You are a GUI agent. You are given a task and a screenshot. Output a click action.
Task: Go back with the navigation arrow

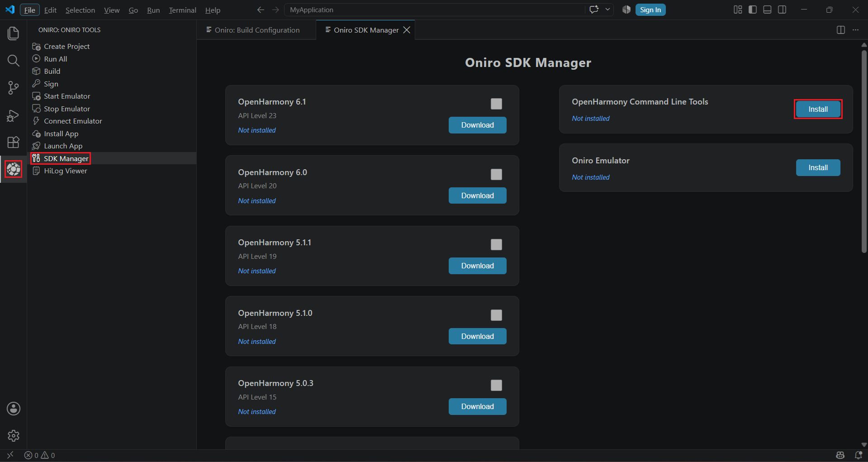[x=261, y=10]
